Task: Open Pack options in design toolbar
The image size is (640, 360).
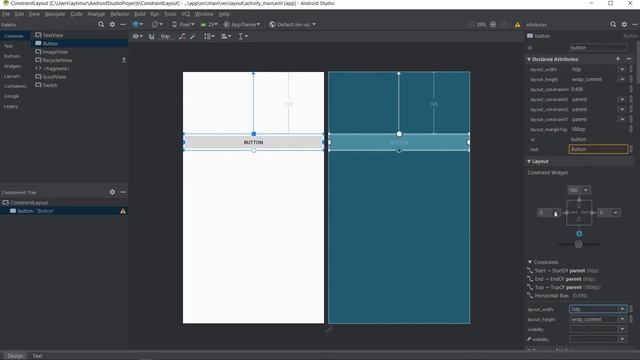Action: point(209,36)
